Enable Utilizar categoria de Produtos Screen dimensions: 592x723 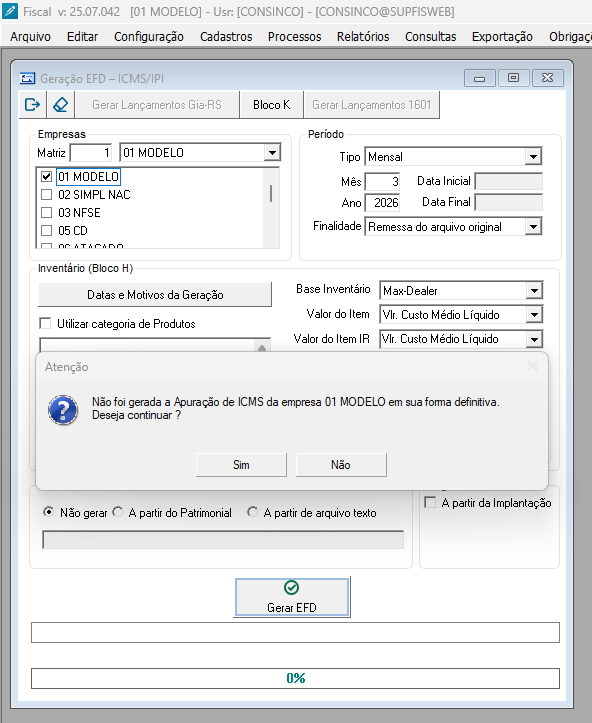45,324
